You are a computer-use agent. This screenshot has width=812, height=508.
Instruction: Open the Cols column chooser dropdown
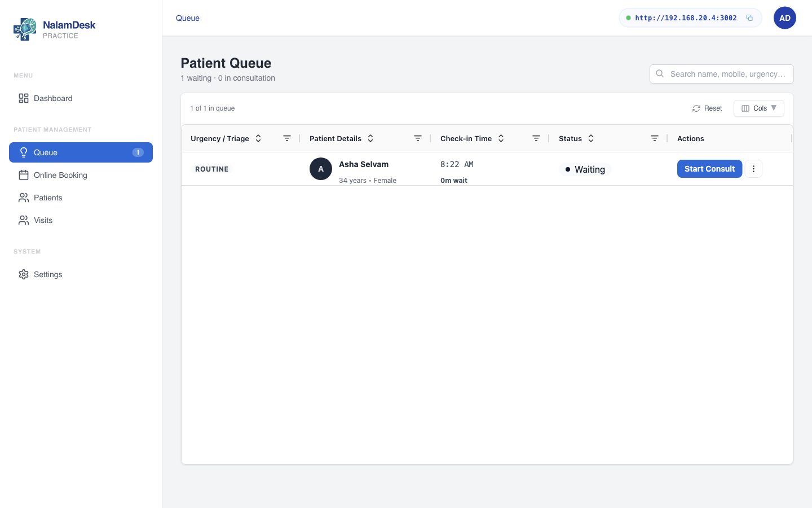[759, 108]
